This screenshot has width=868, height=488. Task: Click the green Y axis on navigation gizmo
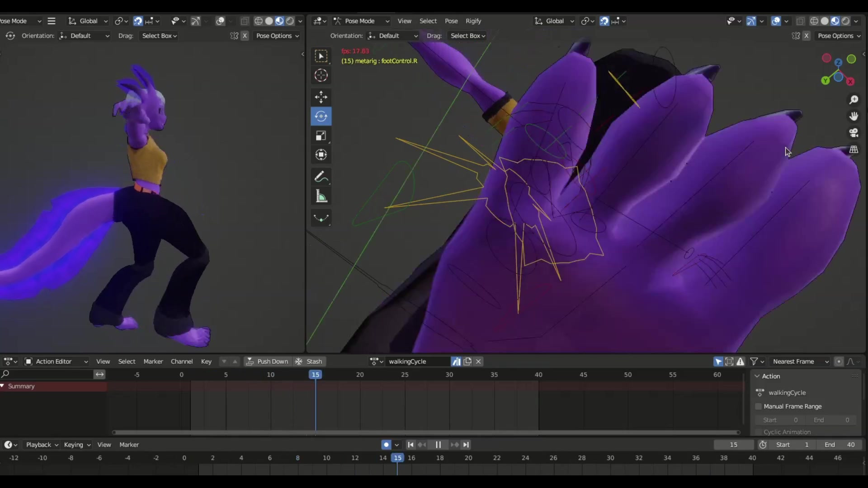[x=826, y=80]
